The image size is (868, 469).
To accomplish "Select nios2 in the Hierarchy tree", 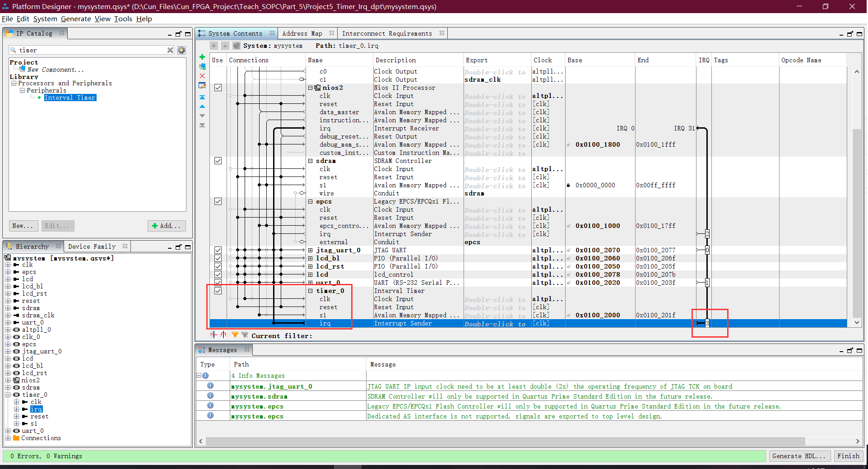I will click(x=30, y=380).
